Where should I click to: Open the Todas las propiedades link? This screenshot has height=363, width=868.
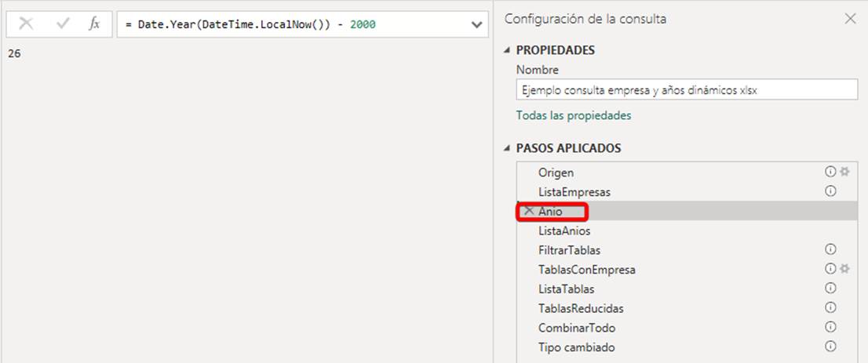(574, 115)
